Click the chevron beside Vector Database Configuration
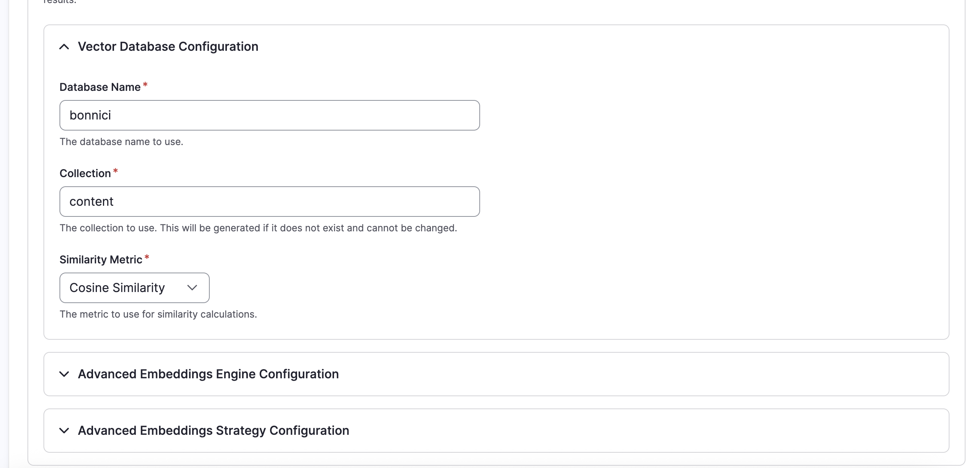Viewport: 980px width, 468px height. pos(65,47)
